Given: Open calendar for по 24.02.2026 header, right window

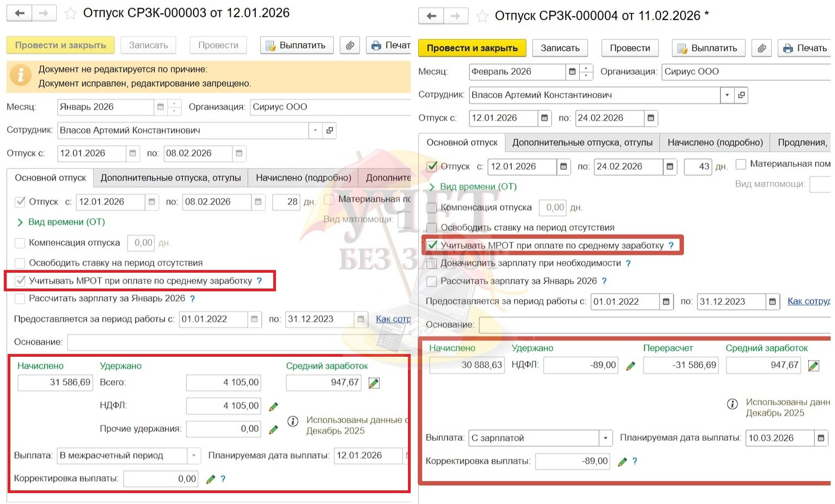Looking at the screenshot, I should 651,118.
